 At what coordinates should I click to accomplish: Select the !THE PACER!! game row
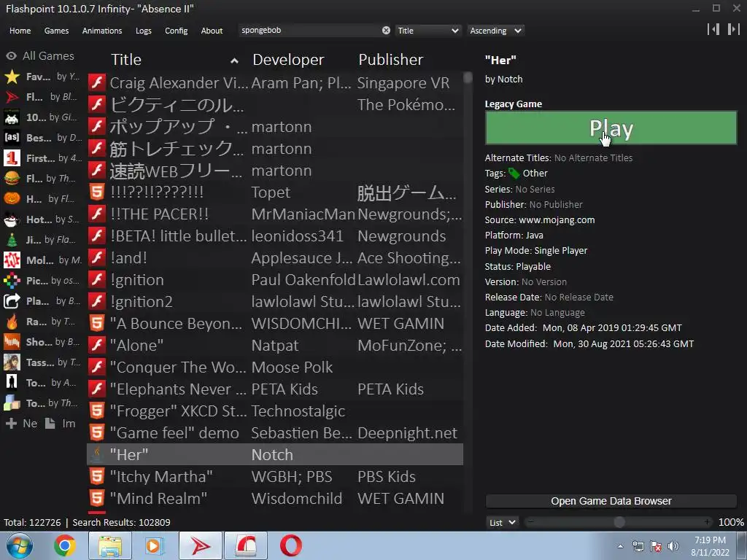tap(275, 214)
